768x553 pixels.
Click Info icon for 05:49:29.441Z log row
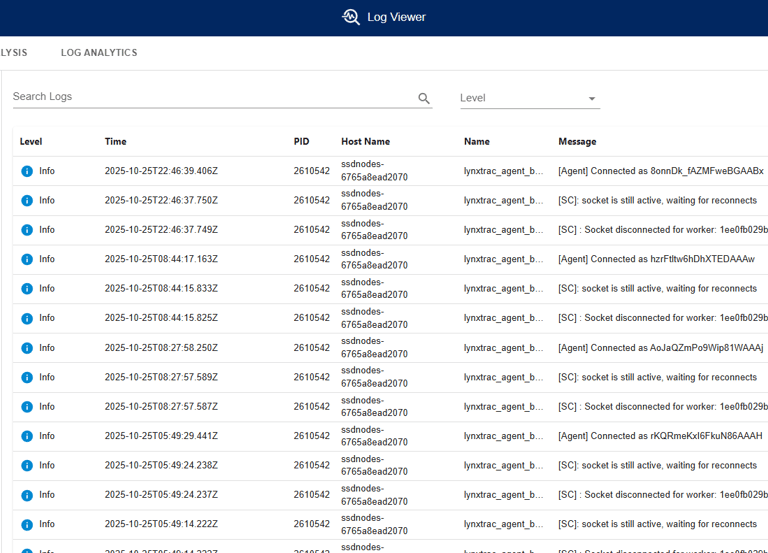27,436
